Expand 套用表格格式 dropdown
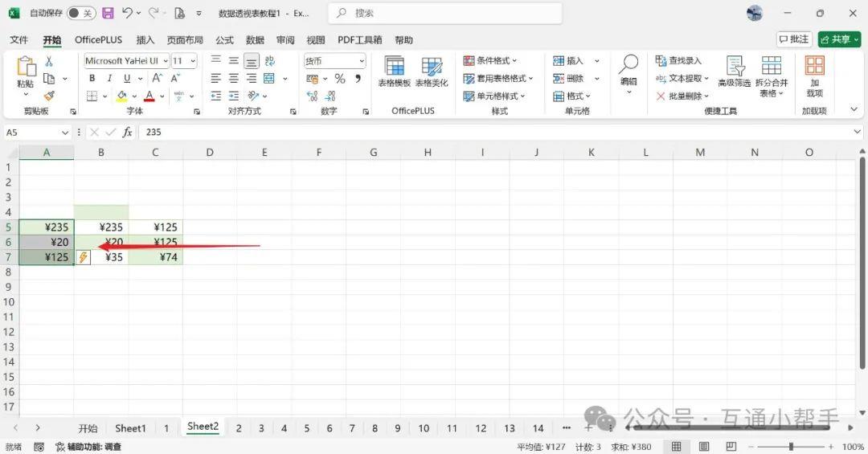 click(498, 78)
